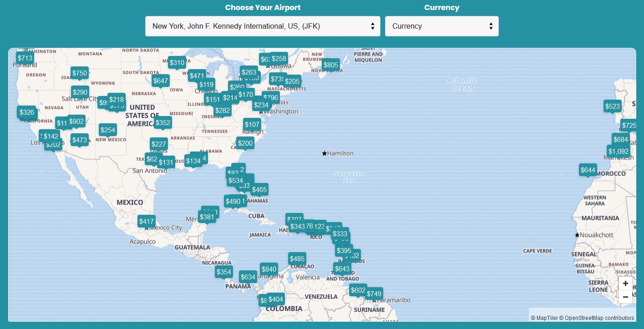Open the Currency selection dropdown
Viewport: 644px width, 329px height.
pyautogui.click(x=441, y=26)
